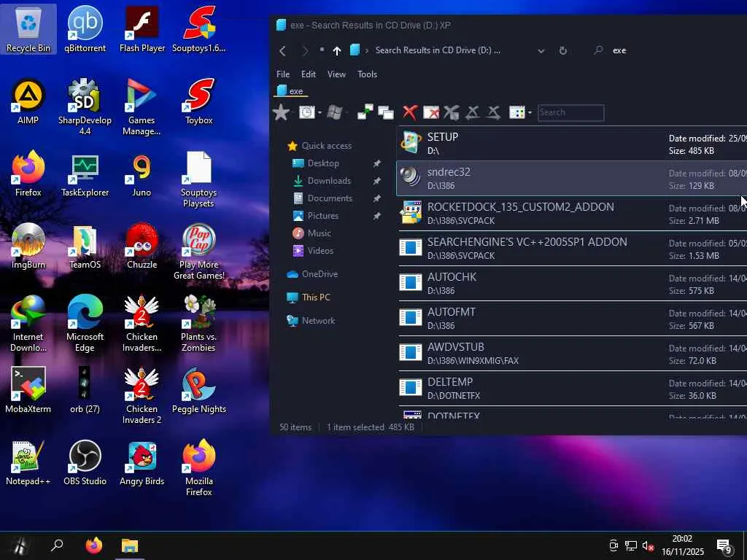747x560 pixels.
Task: Open Pictures in navigation pane
Action: click(322, 216)
